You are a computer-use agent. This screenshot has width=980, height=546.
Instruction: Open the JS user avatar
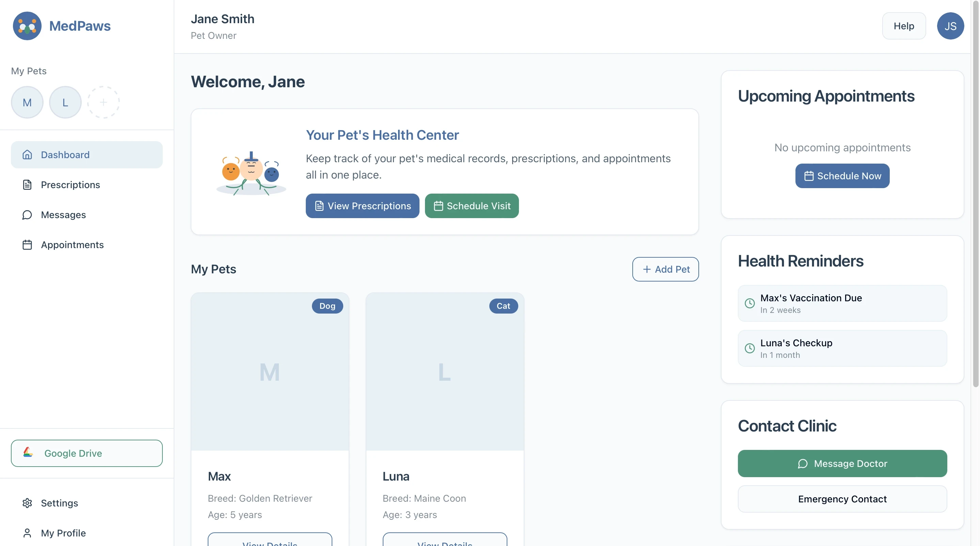coord(950,26)
